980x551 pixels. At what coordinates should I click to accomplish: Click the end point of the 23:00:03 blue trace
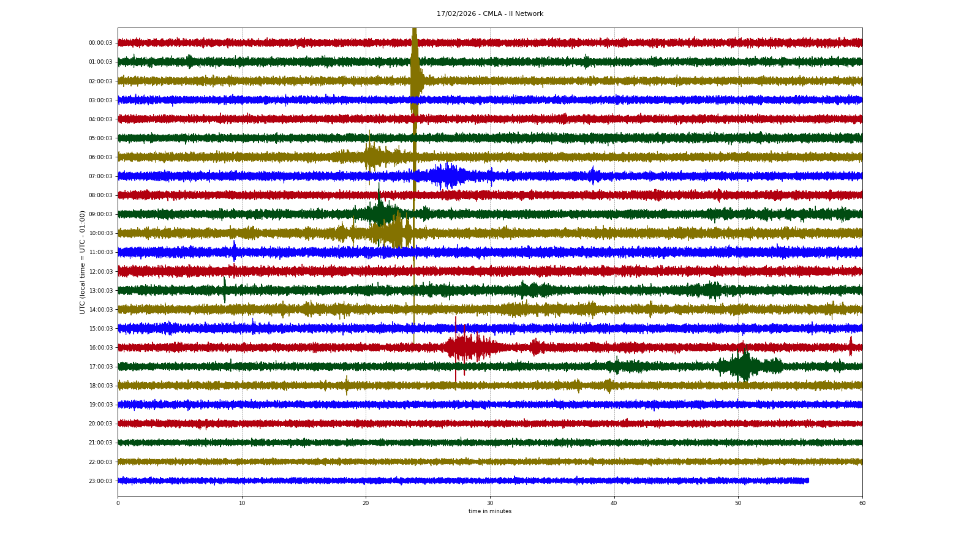click(808, 481)
